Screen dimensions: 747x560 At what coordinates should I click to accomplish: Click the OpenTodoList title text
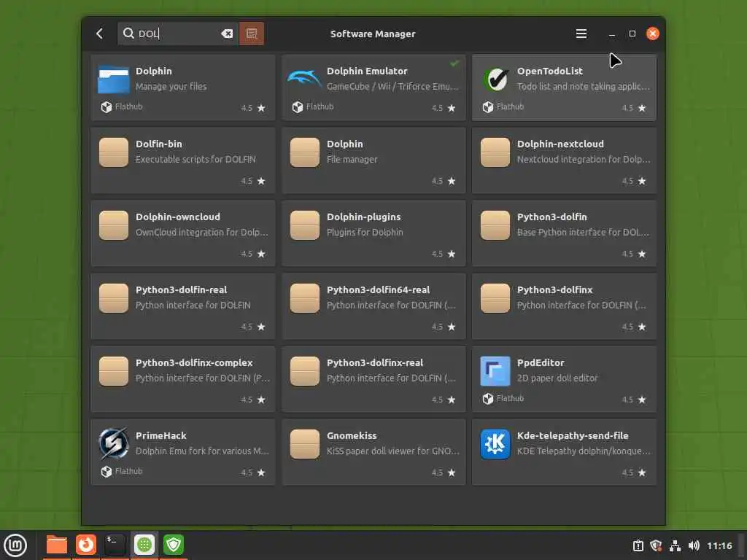coord(550,71)
